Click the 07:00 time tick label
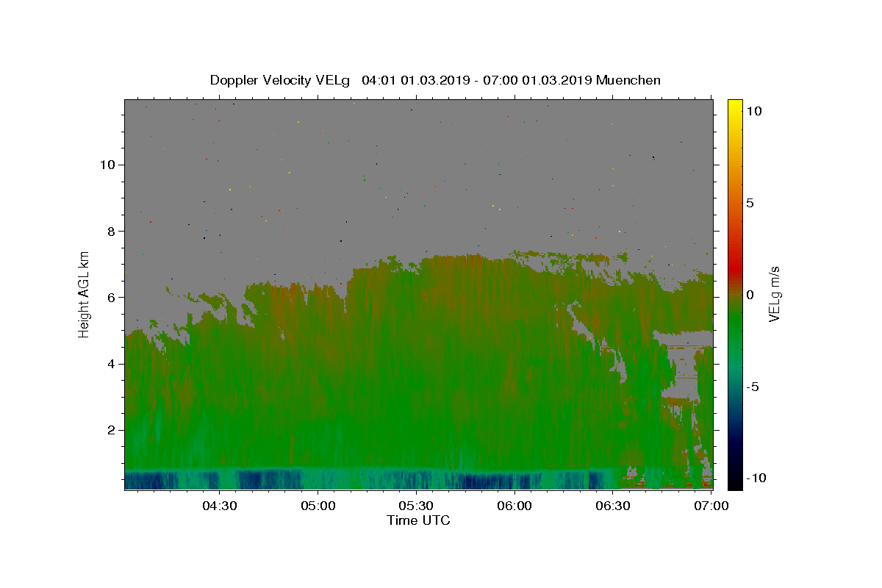Viewport: 882px width, 588px height. pyautogui.click(x=711, y=506)
